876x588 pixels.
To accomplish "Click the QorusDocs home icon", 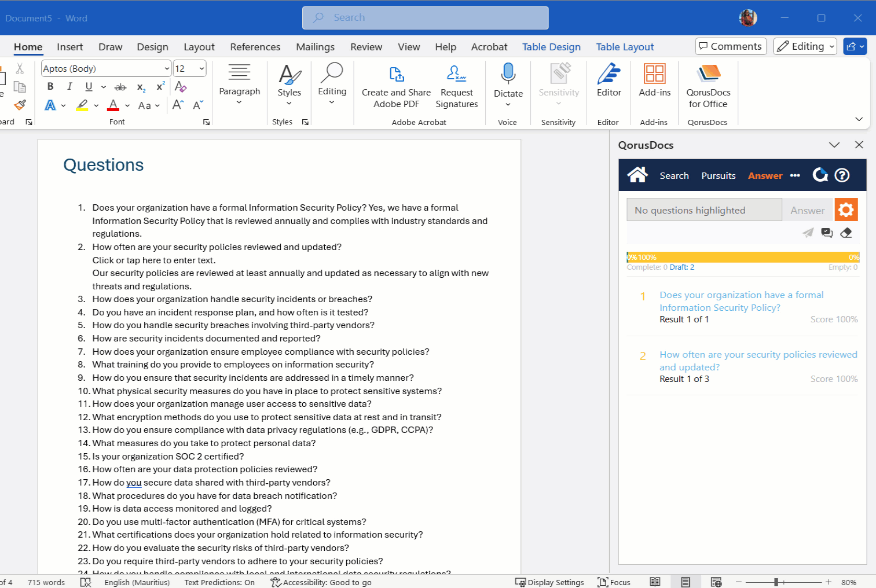I will point(637,175).
